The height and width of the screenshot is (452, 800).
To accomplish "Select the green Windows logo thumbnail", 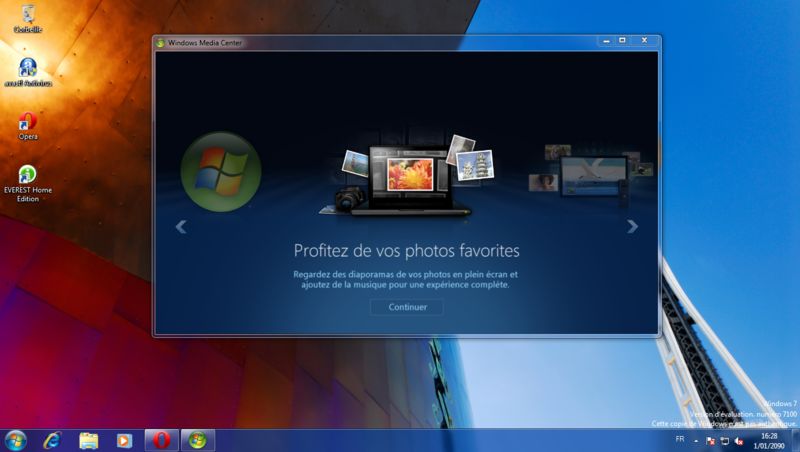I will [x=221, y=172].
